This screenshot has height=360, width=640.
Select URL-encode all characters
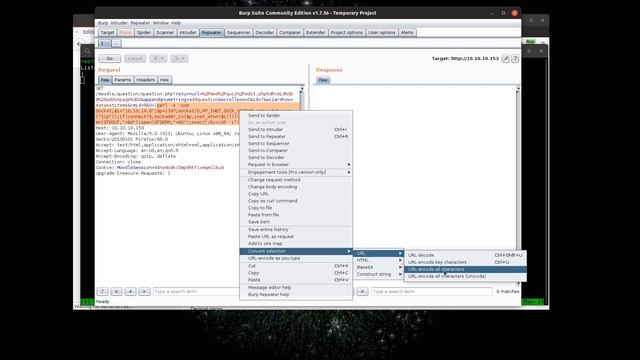point(465,269)
